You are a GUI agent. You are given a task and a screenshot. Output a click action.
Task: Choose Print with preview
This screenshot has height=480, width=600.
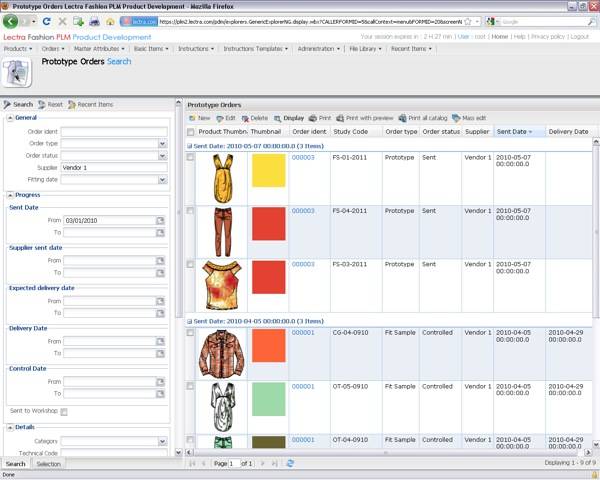[x=365, y=118]
